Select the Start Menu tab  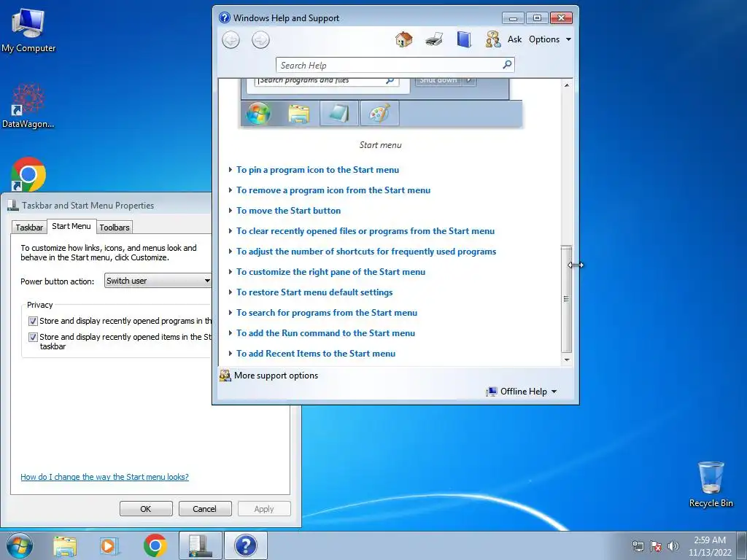click(x=71, y=226)
